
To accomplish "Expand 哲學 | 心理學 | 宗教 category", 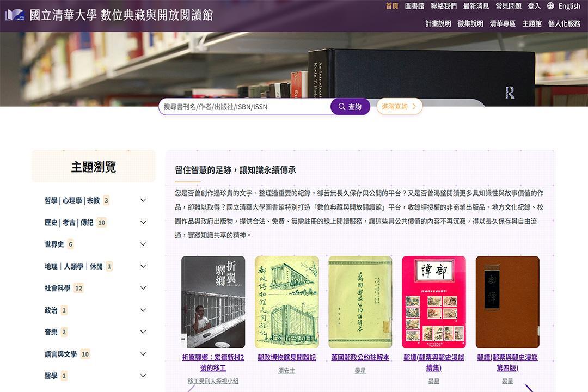I will point(143,200).
